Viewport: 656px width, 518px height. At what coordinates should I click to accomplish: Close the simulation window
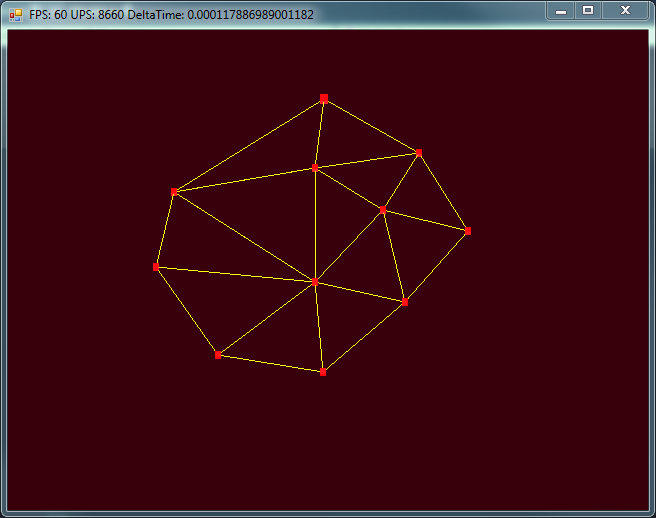(625, 10)
